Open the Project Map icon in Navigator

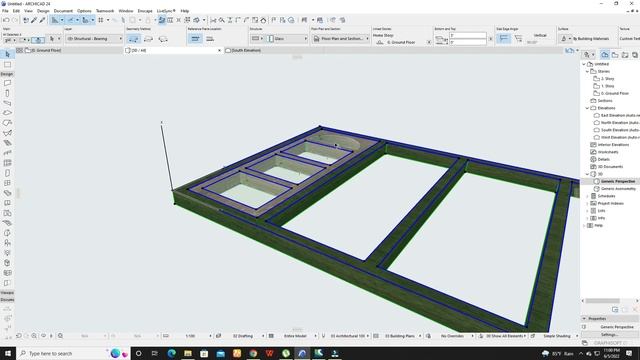(605, 55)
